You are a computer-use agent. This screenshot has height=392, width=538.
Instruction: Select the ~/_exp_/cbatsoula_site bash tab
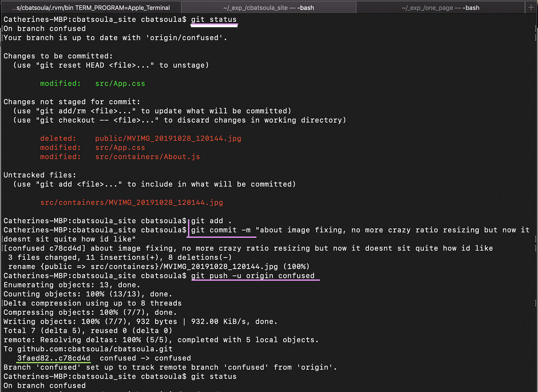pos(269,7)
